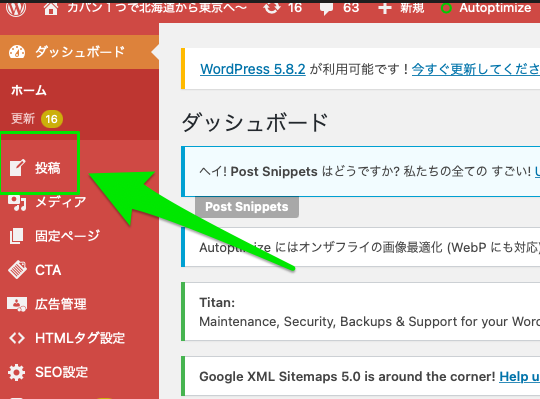Click the 広告管理 icon
The width and height of the screenshot is (540, 399).
pos(17,304)
